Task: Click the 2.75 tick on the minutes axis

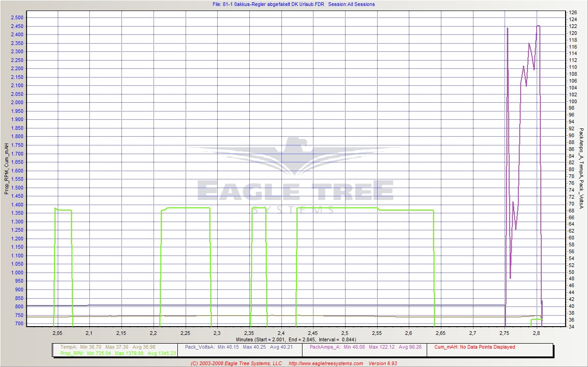Action: click(x=505, y=333)
